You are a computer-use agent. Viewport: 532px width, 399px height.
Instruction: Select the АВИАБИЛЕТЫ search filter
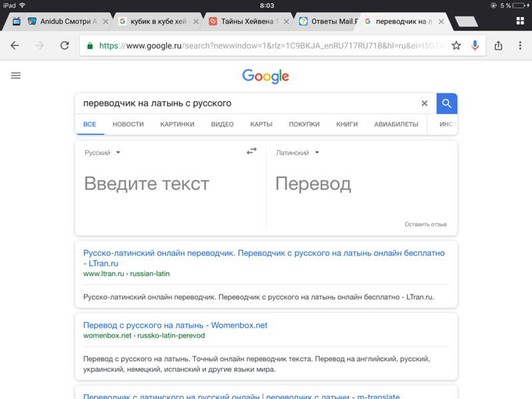pos(396,124)
